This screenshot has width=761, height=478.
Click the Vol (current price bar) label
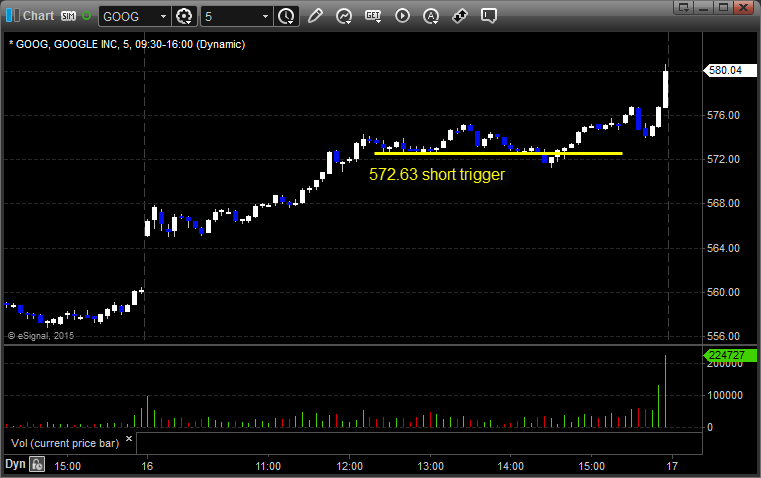[65, 443]
